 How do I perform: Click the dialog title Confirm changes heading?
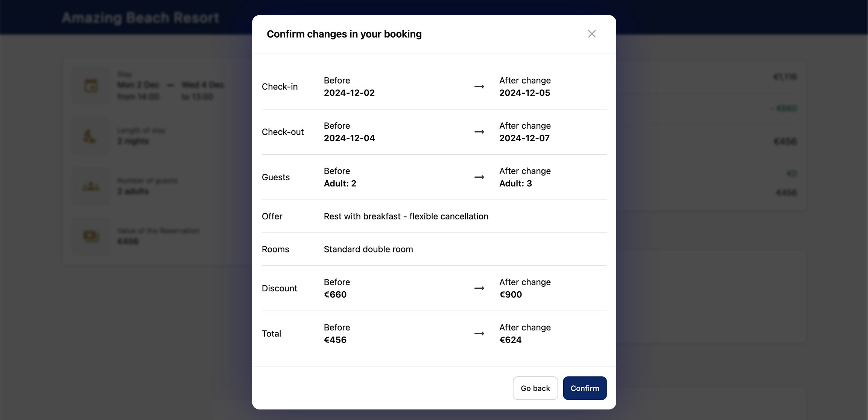click(344, 34)
